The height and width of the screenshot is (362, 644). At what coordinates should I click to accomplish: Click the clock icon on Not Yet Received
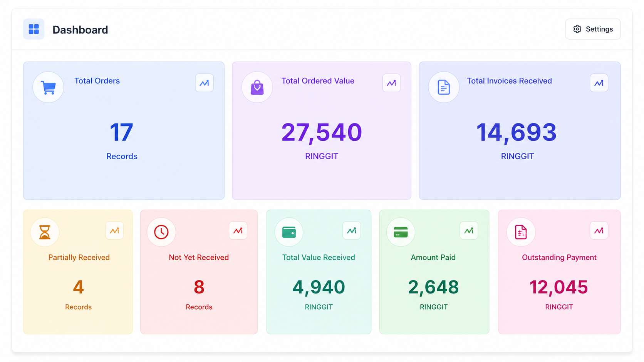(x=161, y=232)
